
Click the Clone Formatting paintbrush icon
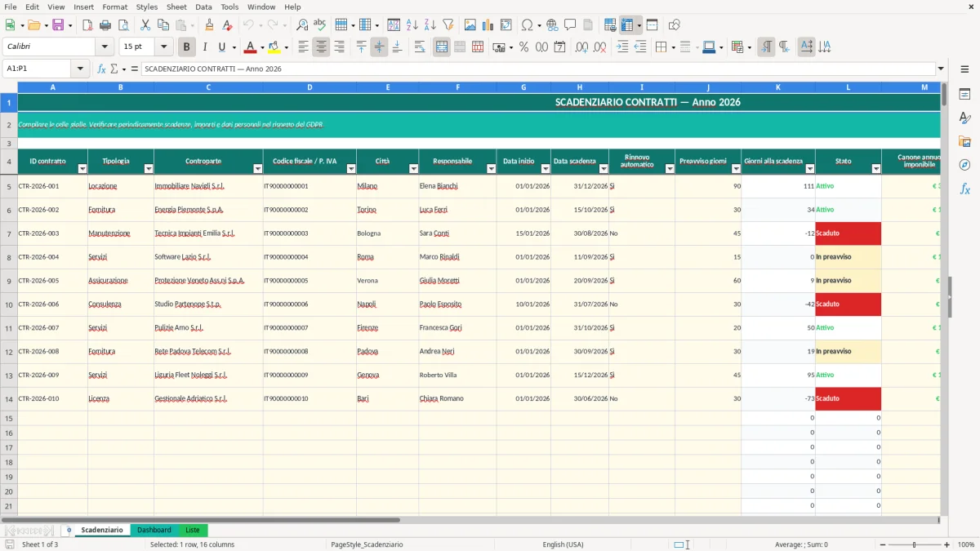pos(210,25)
